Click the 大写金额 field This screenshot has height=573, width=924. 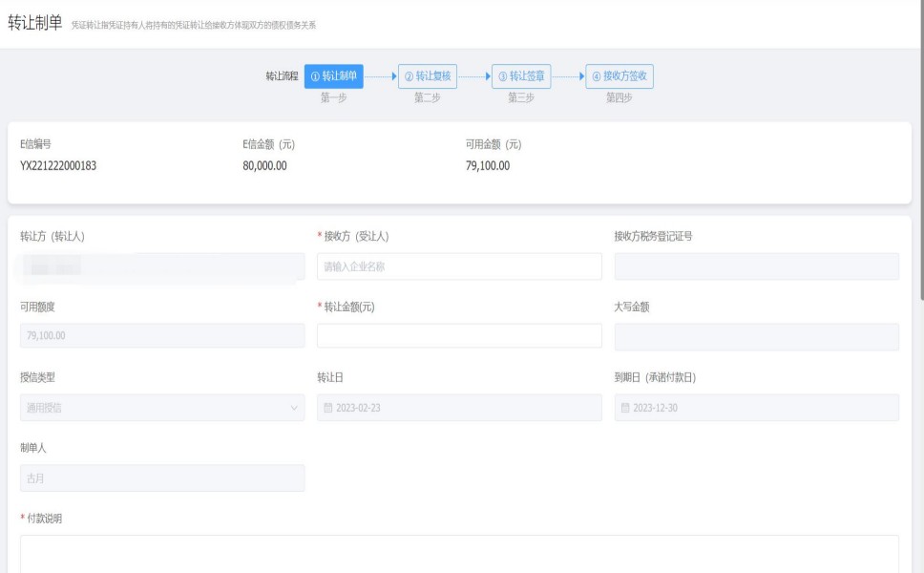coord(756,336)
